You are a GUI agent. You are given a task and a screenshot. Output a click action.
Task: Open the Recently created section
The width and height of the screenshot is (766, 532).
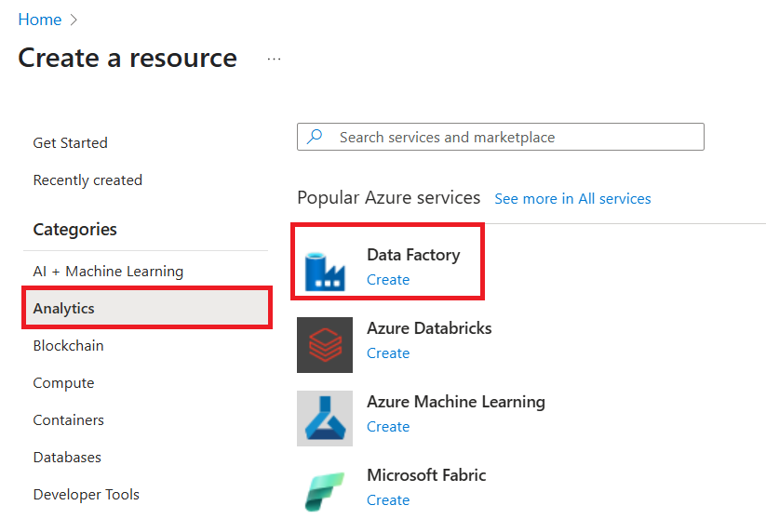pos(87,180)
